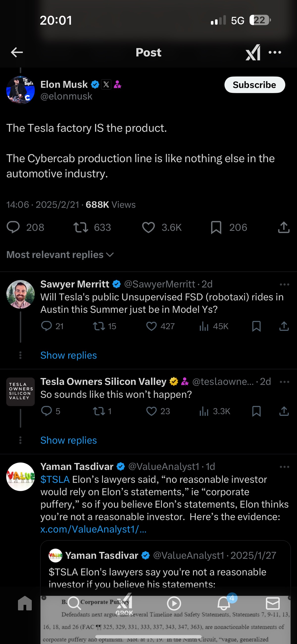Open Elon Musk's profile picture
This screenshot has width=297, height=644.
pyautogui.click(x=21, y=90)
